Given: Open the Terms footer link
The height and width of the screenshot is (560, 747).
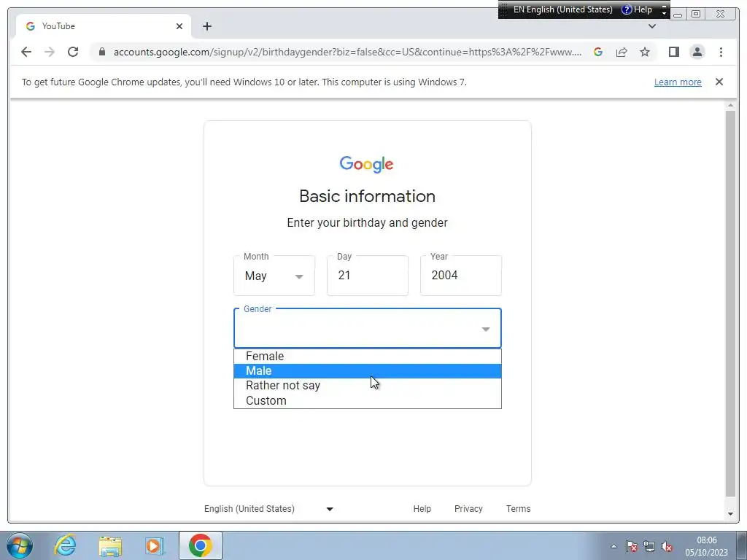Looking at the screenshot, I should point(519,508).
